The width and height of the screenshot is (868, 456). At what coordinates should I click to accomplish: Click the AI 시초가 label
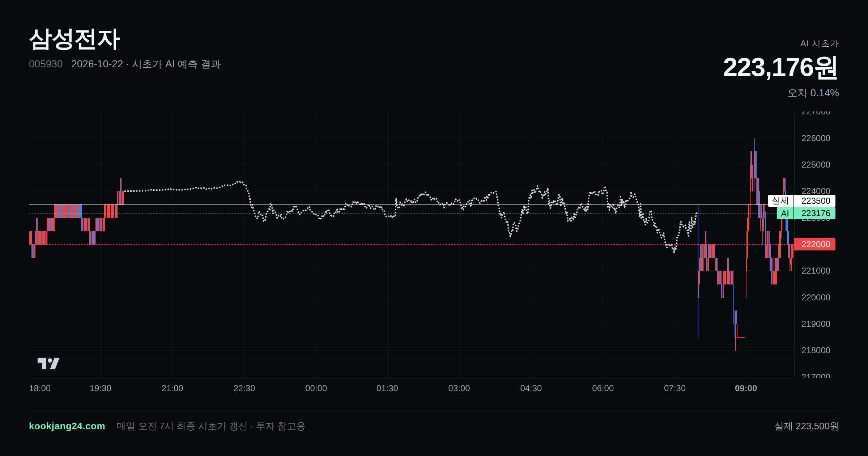pyautogui.click(x=819, y=43)
